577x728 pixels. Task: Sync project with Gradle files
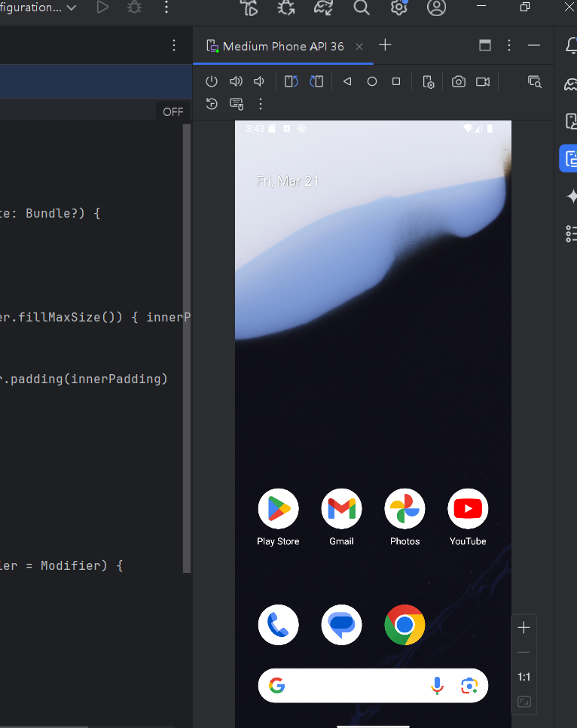tap(323, 8)
